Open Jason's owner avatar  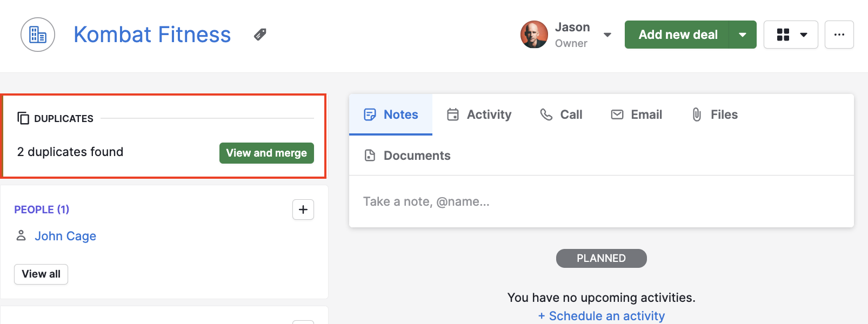(x=534, y=35)
